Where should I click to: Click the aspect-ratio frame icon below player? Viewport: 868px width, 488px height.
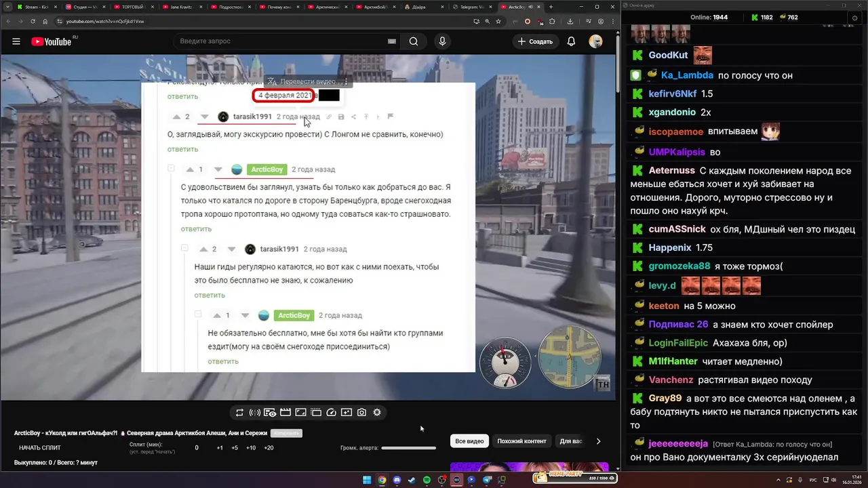(x=300, y=412)
